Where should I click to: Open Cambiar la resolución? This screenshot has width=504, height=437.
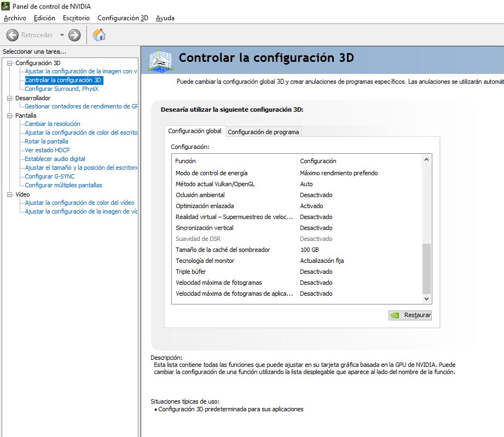click(x=53, y=124)
